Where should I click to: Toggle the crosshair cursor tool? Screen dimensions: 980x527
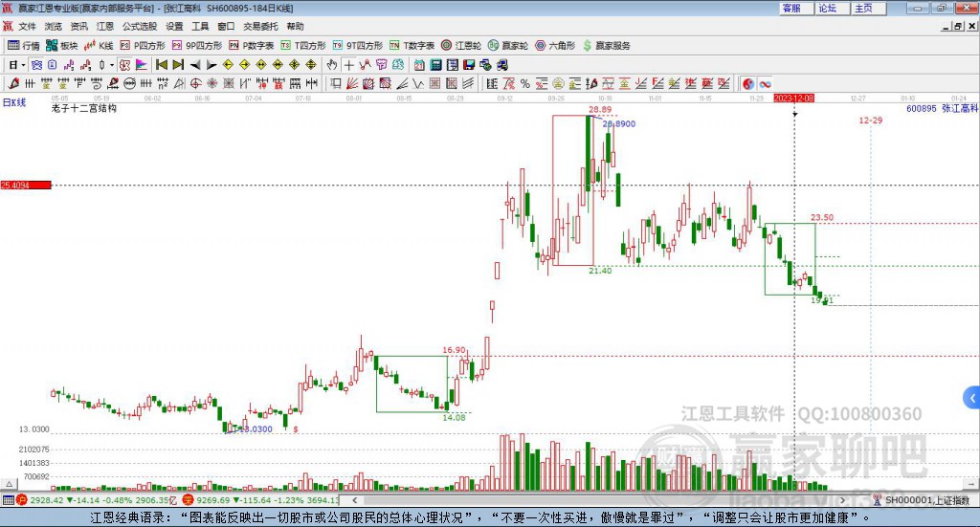(x=348, y=65)
